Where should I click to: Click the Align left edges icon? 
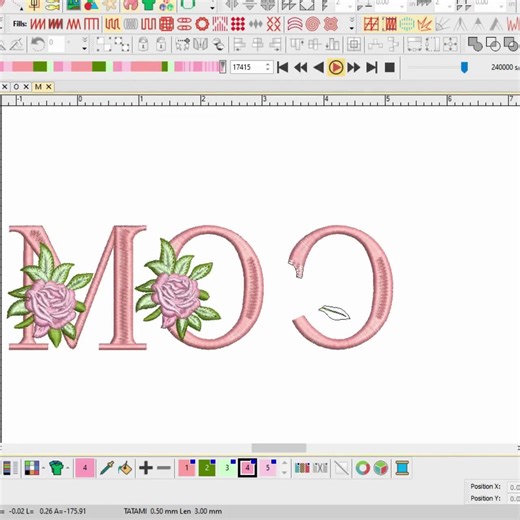(239, 44)
